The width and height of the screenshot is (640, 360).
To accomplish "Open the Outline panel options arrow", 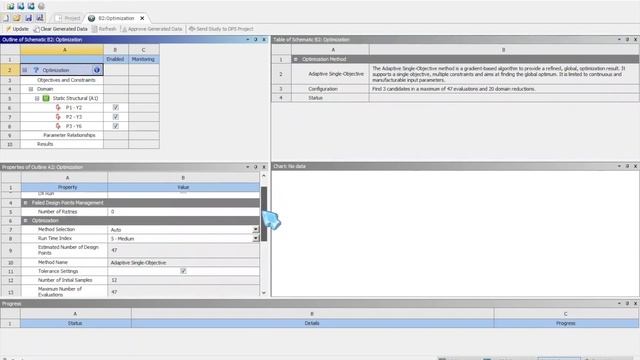I will pyautogui.click(x=247, y=39).
